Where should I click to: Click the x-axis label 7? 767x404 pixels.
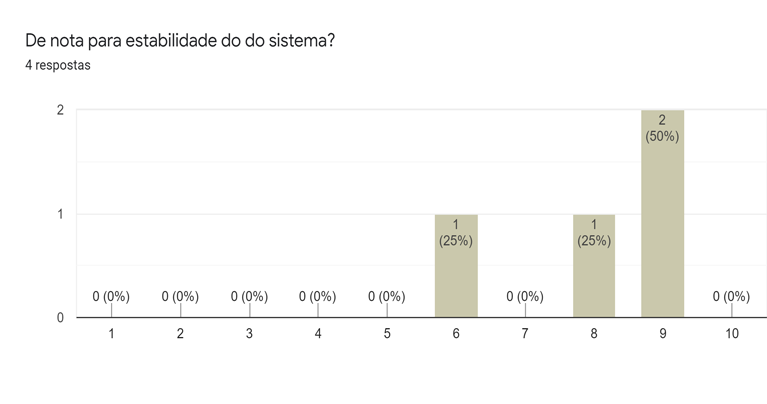click(525, 334)
